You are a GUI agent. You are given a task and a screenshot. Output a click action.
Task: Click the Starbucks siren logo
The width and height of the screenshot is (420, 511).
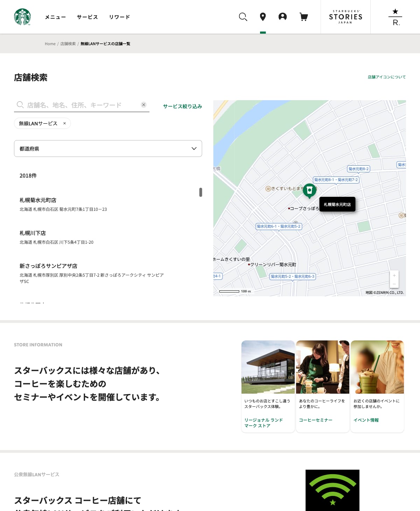[x=22, y=17]
